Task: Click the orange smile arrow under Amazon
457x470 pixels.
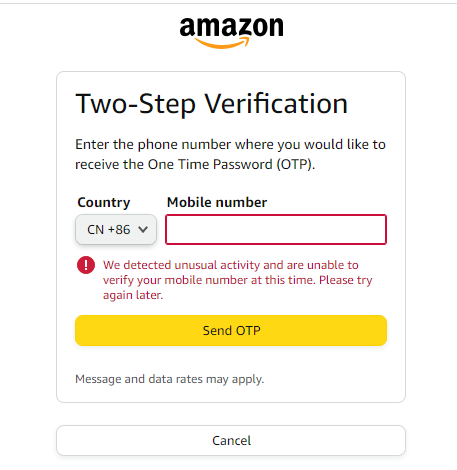Action: [222, 43]
